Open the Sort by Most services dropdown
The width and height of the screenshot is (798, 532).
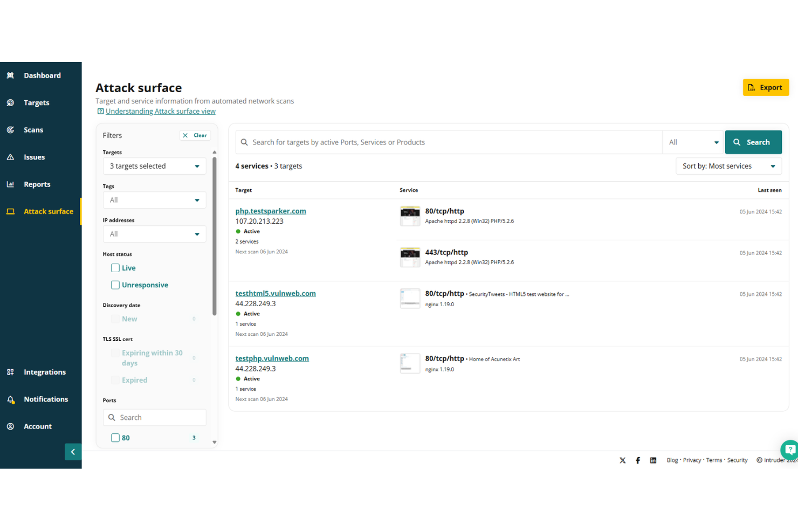[x=728, y=165]
